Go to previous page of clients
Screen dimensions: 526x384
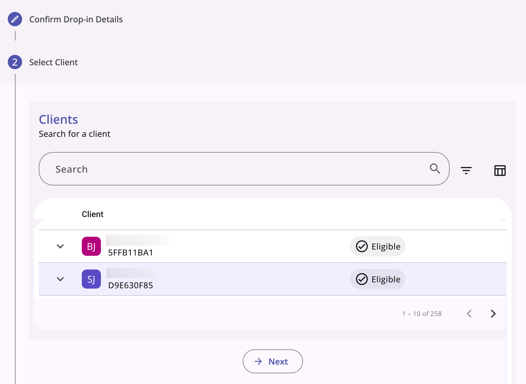click(x=469, y=314)
